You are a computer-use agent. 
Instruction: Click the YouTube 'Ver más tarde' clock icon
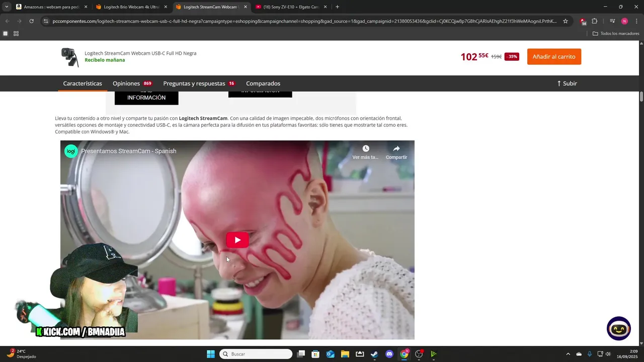(366, 149)
